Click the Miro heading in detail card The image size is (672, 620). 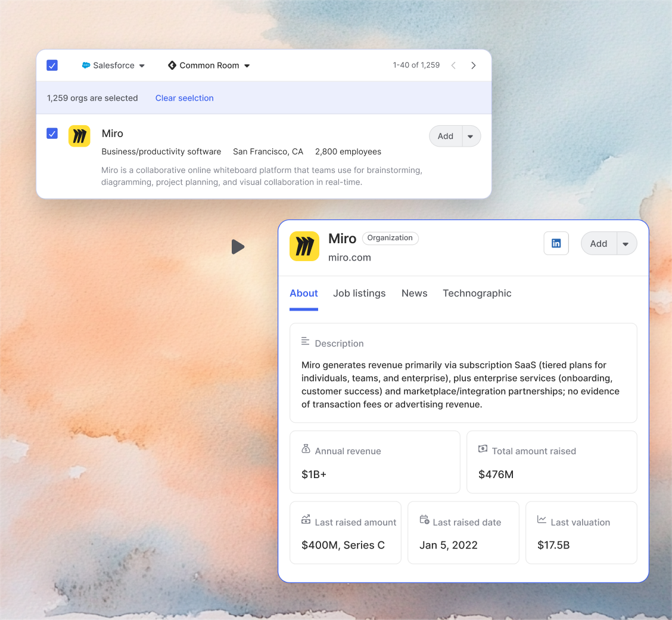pyautogui.click(x=342, y=238)
